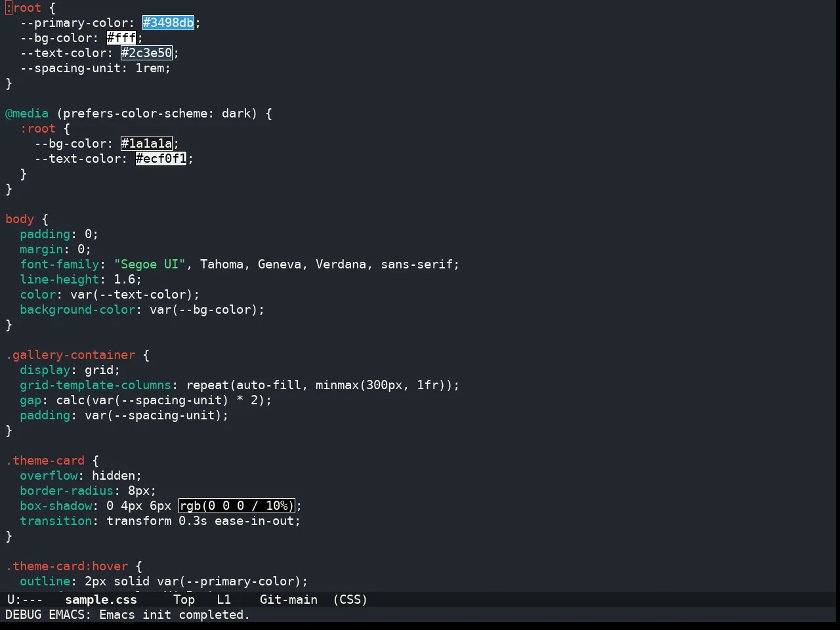Click 'padding: var(--spacing-unit)' line
The width and height of the screenshot is (840, 630).
pos(125,415)
